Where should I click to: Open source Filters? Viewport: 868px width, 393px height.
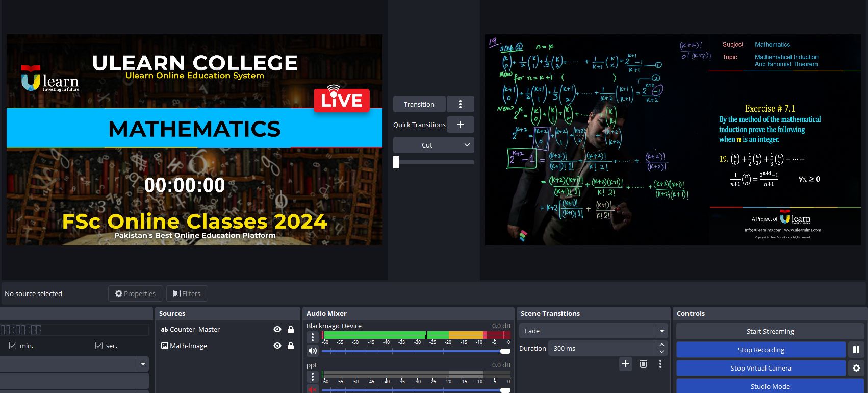[187, 293]
